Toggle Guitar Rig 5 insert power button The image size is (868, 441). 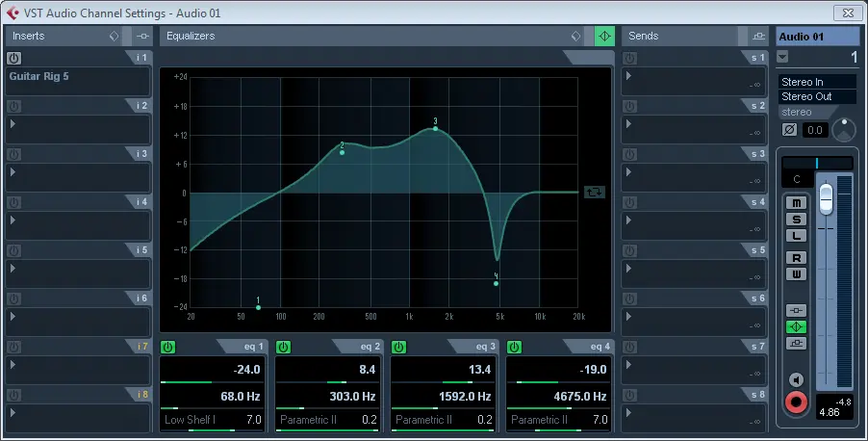(13, 59)
